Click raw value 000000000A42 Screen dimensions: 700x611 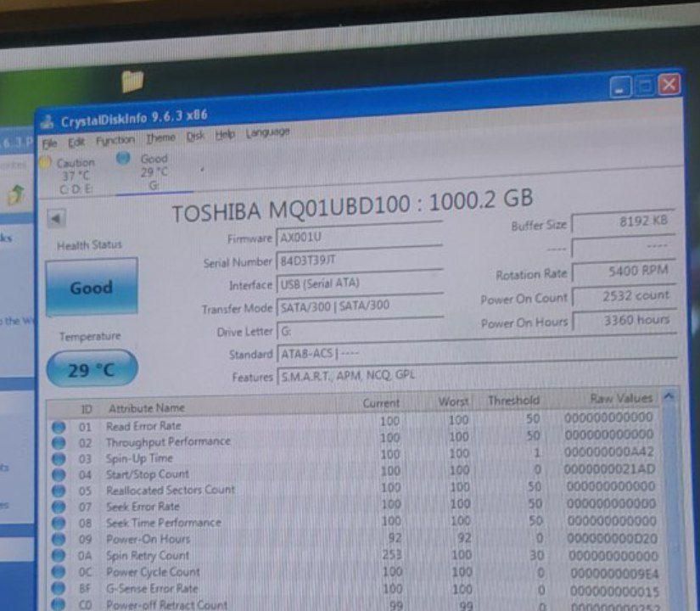click(x=609, y=451)
